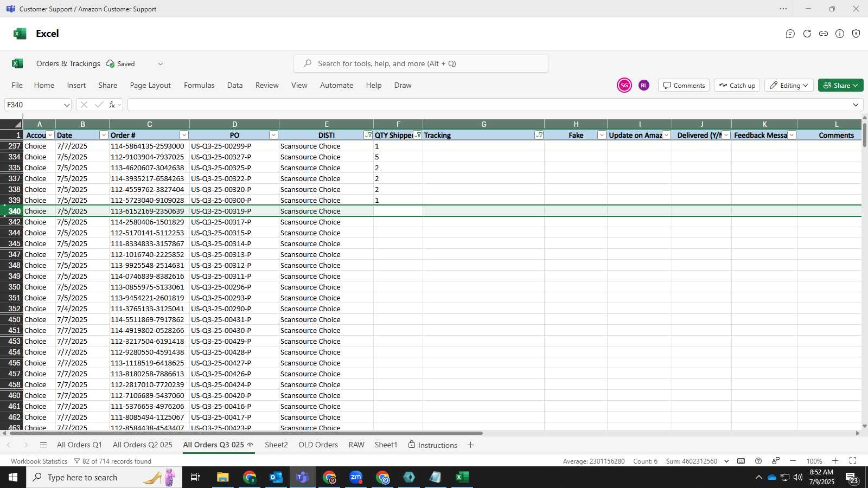Select order cell 113-6152169-2350639
Image resolution: width=868 pixels, height=488 pixels.
(149, 211)
